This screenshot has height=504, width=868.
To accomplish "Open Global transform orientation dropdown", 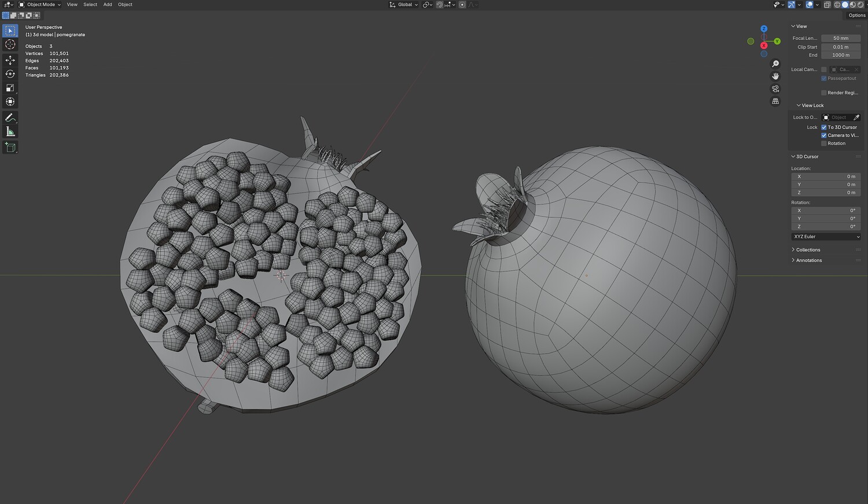I will click(403, 5).
